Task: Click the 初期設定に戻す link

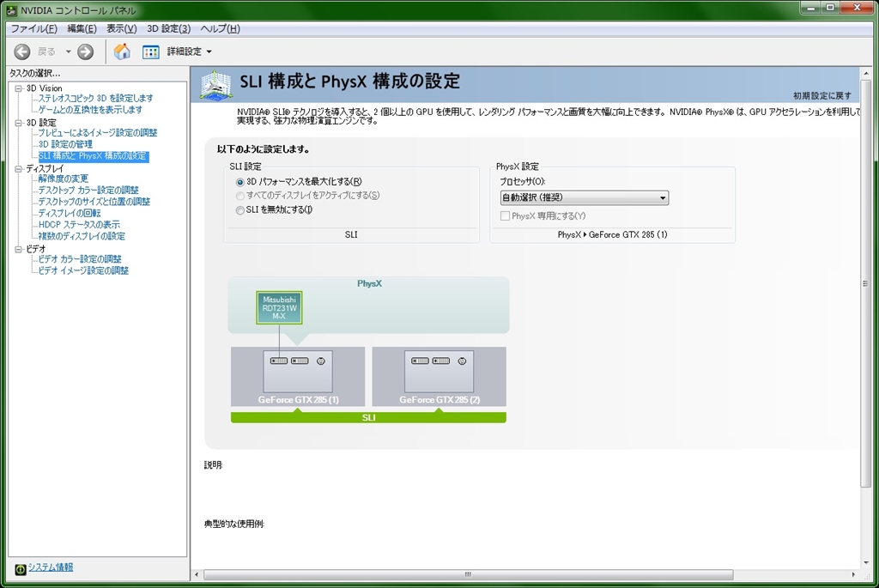Action: pos(822,96)
